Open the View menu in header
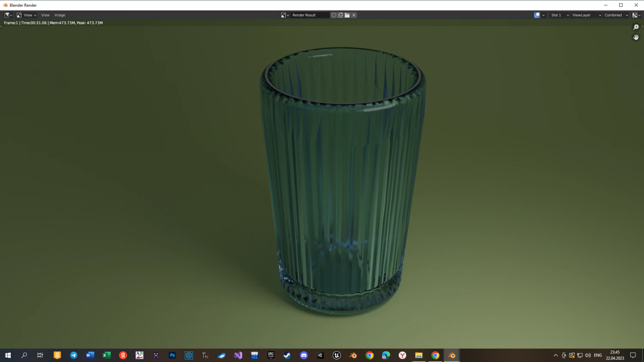Image resolution: width=644 pixels, height=362 pixels. pyautogui.click(x=45, y=15)
